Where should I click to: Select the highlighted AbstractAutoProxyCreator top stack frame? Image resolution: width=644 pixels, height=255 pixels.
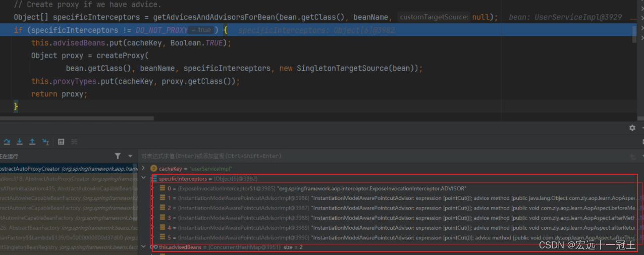pyautogui.click(x=69, y=169)
